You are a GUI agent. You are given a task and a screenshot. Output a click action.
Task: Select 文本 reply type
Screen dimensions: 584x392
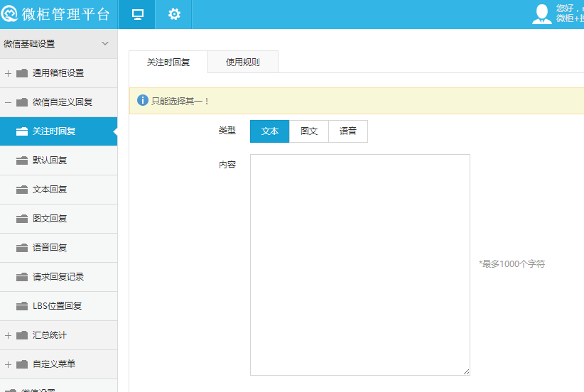[x=270, y=131]
